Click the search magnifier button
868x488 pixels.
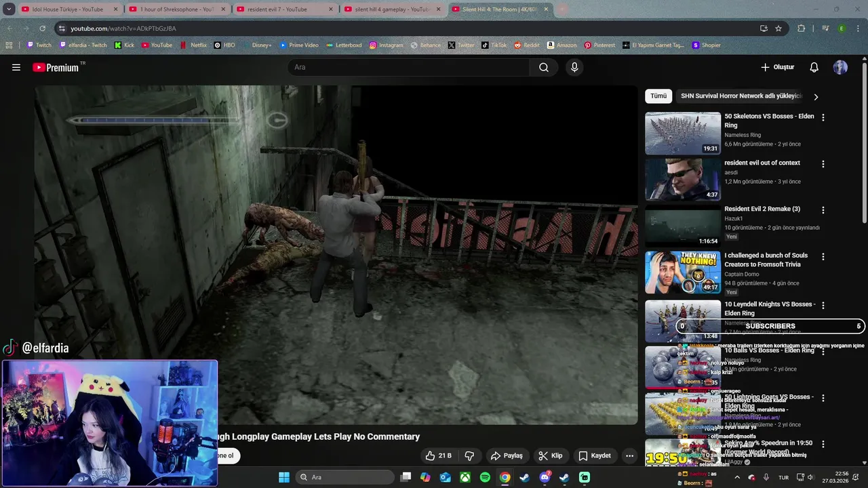tap(544, 67)
